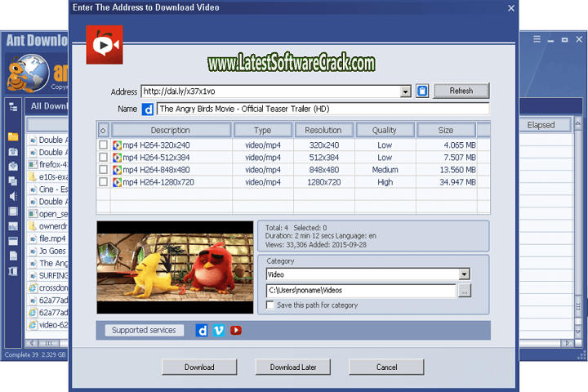Click the save path field C:\Users\noname\Videos
This screenshot has width=588, height=392.
click(x=361, y=291)
